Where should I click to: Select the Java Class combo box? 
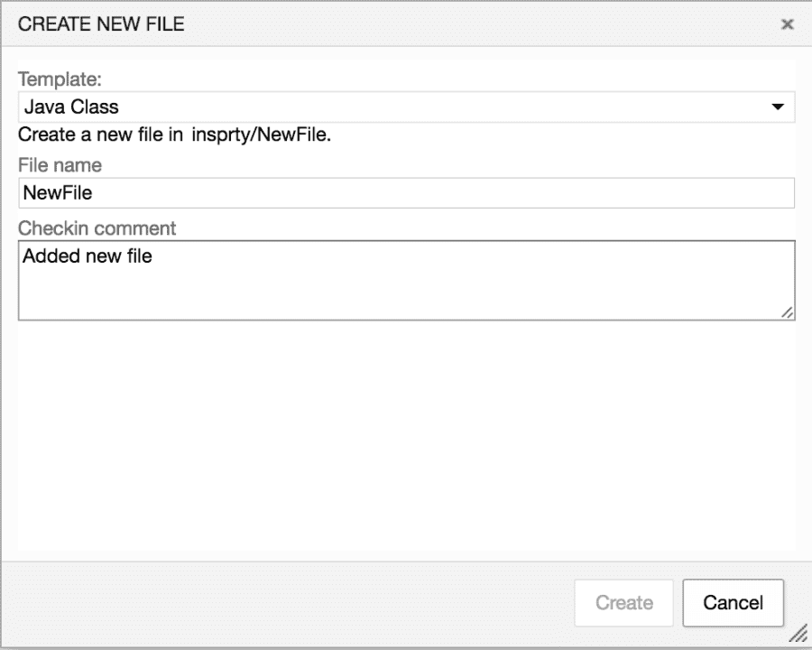click(406, 107)
